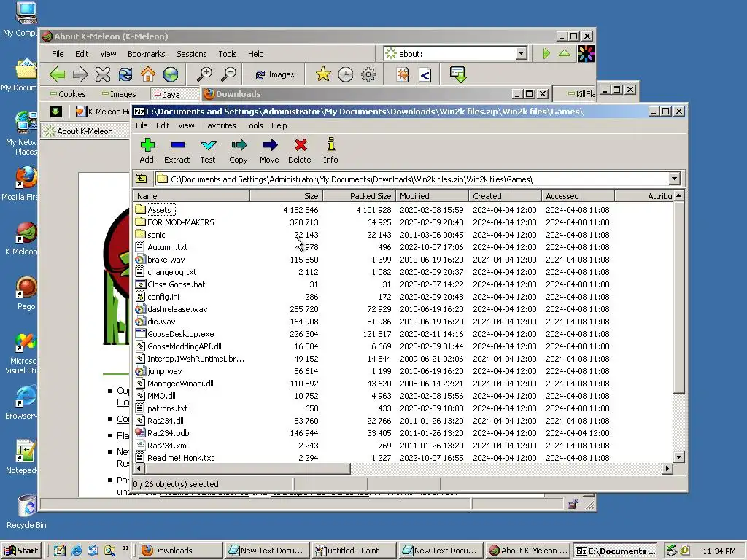Switch to Downloads taskbar button

pyautogui.click(x=180, y=551)
